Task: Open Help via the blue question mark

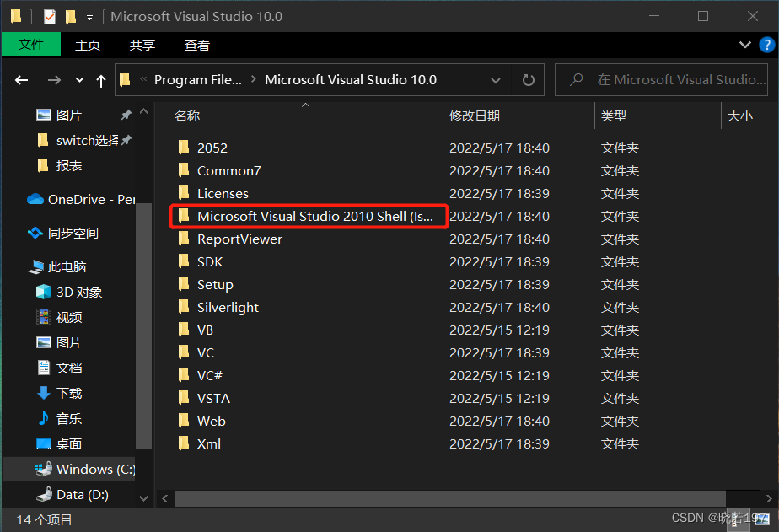Action: pos(766,45)
